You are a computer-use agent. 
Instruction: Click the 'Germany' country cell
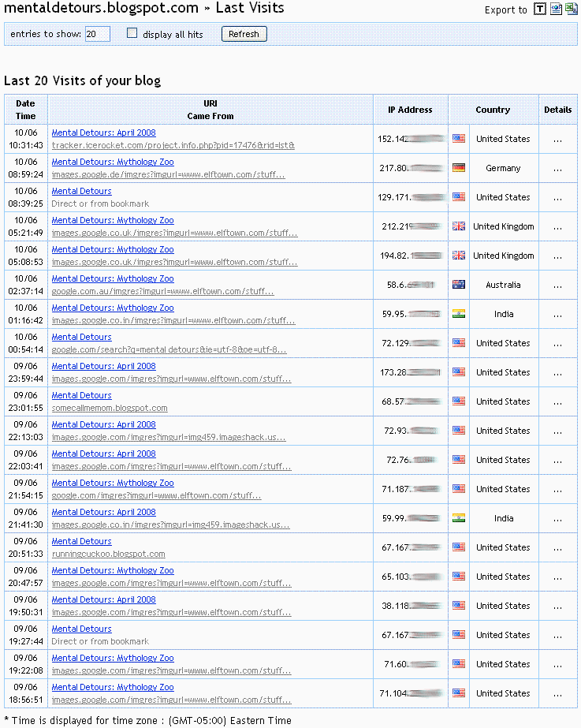[503, 168]
